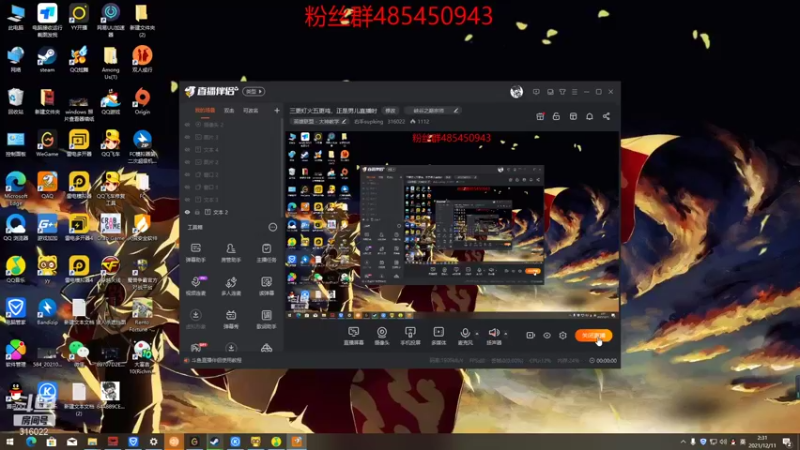Open 读弹幕 tool in the toolbox
Screen dimensions: 800x450
[266, 286]
